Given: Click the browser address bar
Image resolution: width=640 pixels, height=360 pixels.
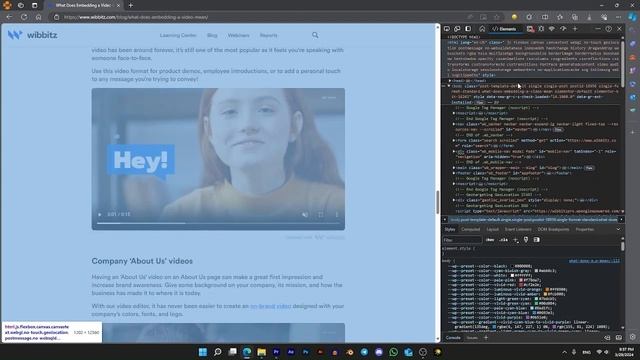Looking at the screenshot, I should tap(261, 17).
